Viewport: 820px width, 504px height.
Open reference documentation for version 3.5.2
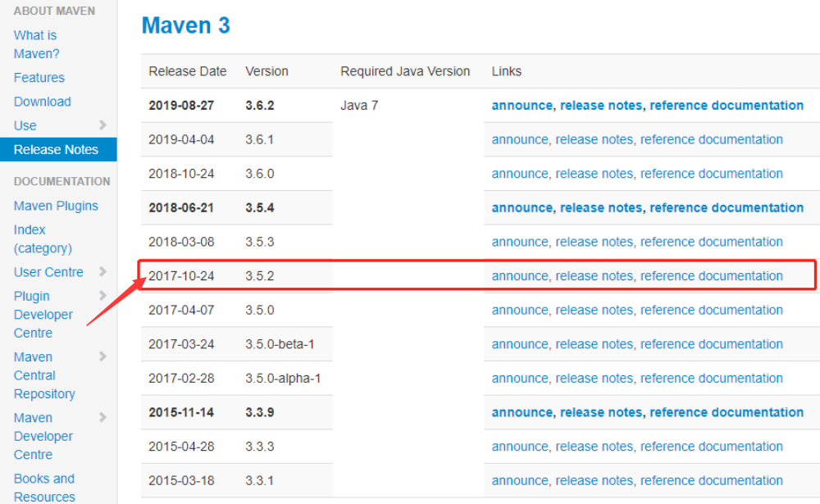712,276
